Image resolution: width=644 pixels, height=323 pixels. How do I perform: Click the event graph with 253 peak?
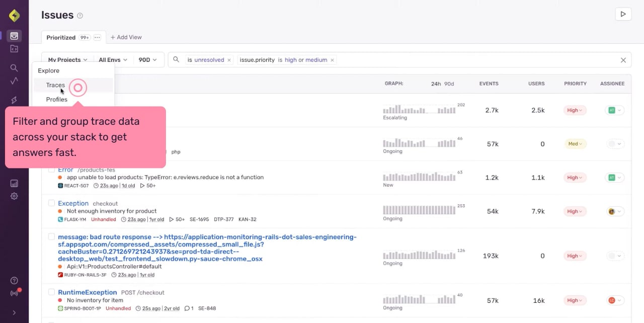pyautogui.click(x=419, y=210)
